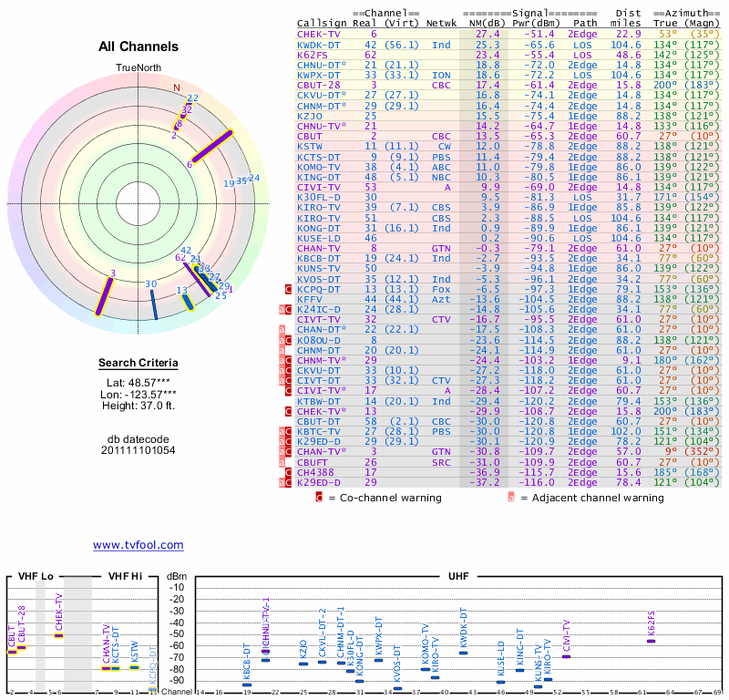Click the Callsign column header
Screen dimensions: 729x700
[x=322, y=24]
